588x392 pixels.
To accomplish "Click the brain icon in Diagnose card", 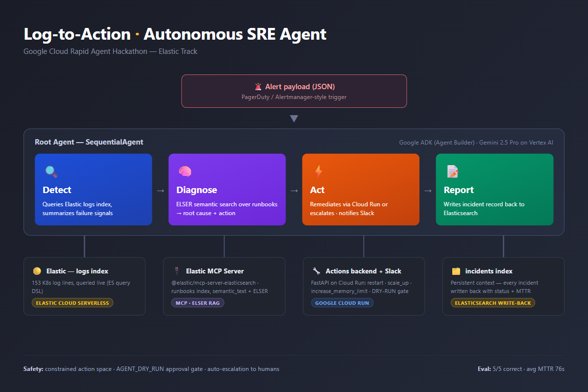I will click(x=184, y=171).
